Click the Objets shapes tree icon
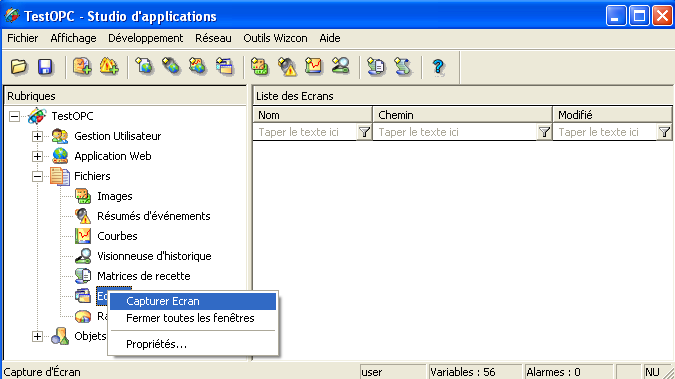Screen dimensions: 675x379 [60, 336]
